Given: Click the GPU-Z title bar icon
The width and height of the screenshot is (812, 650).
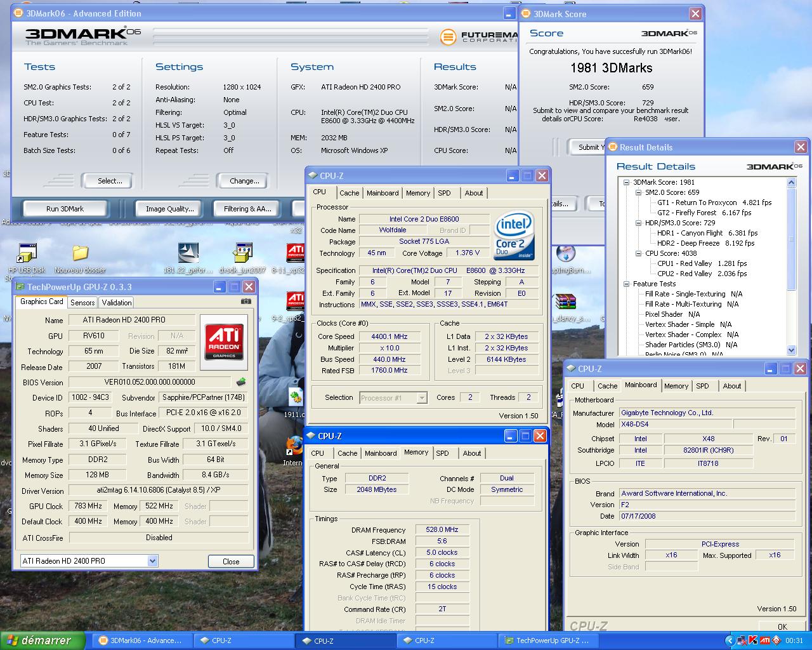Looking at the screenshot, I should pyautogui.click(x=19, y=287).
